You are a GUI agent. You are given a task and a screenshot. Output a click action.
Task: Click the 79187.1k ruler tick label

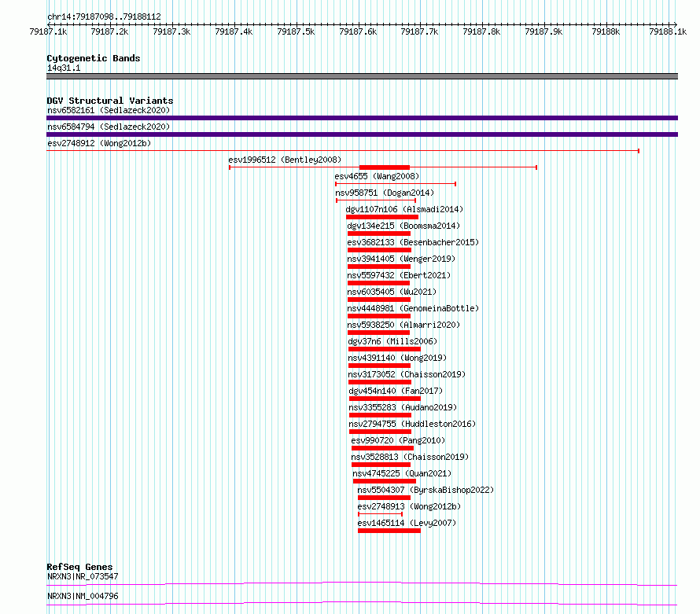[x=48, y=31]
